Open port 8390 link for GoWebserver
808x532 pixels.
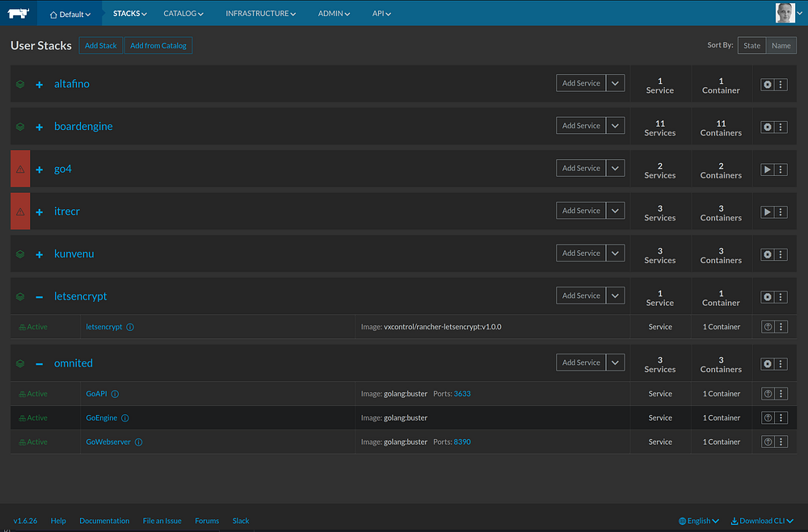coord(462,442)
